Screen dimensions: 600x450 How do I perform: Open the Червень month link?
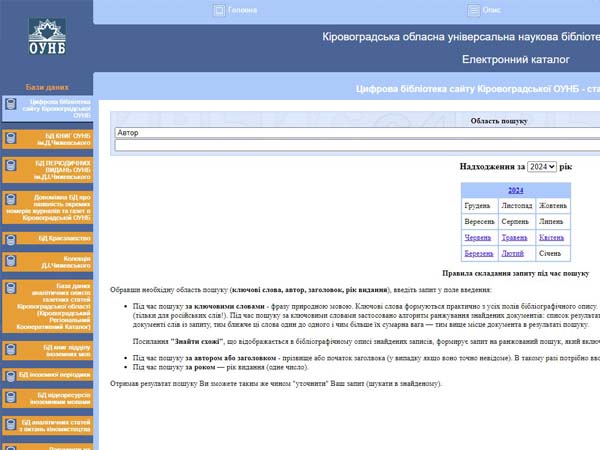coord(478,238)
